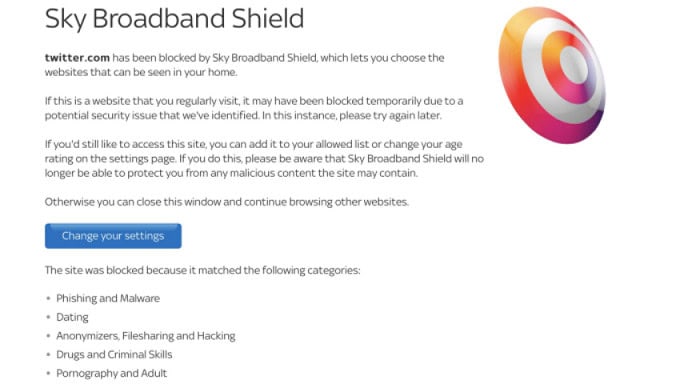Click bullet next to Pornography and Adult
Viewport: 700px width, 384px height.
click(48, 373)
